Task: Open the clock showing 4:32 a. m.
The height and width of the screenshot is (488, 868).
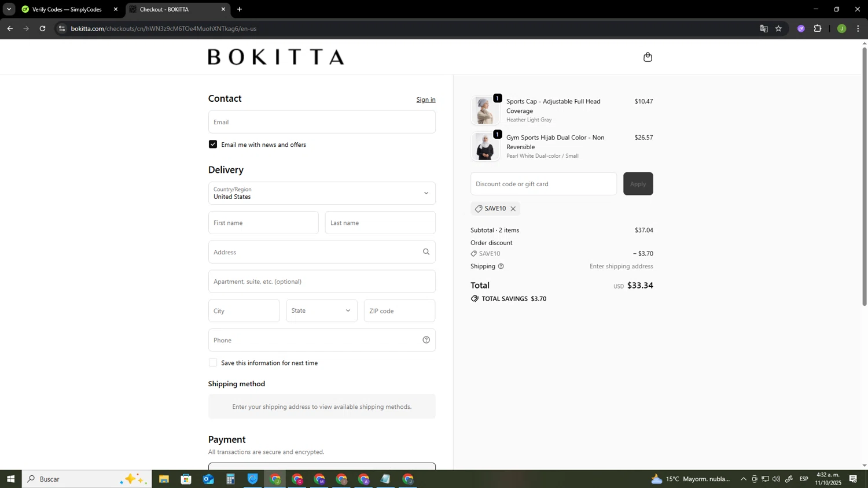Action: pos(828,479)
